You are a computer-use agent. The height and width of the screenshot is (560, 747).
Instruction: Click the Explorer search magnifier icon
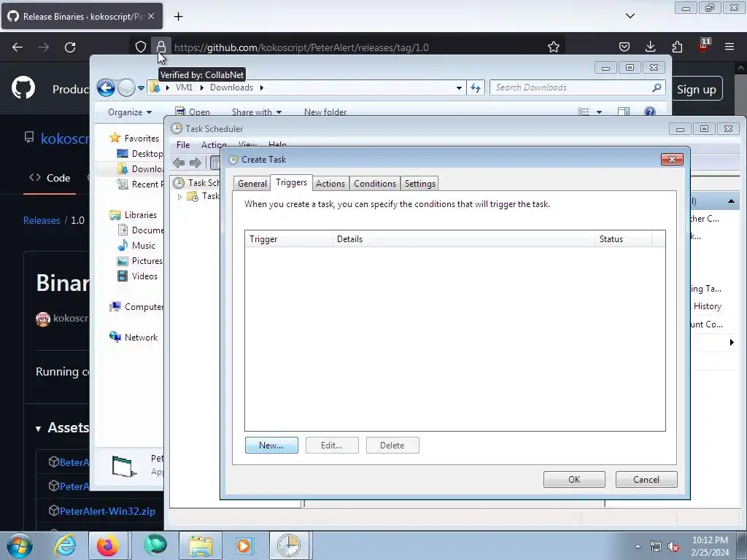click(657, 87)
